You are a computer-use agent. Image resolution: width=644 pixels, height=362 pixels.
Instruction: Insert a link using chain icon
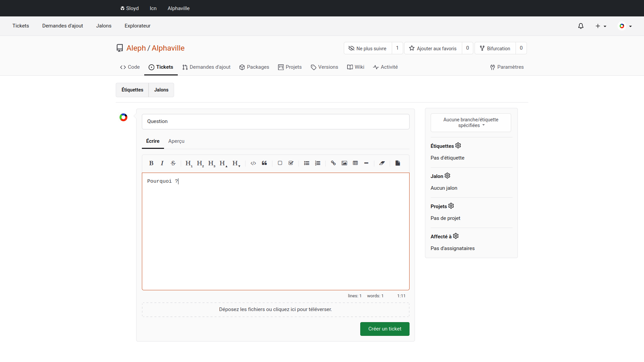tap(333, 163)
